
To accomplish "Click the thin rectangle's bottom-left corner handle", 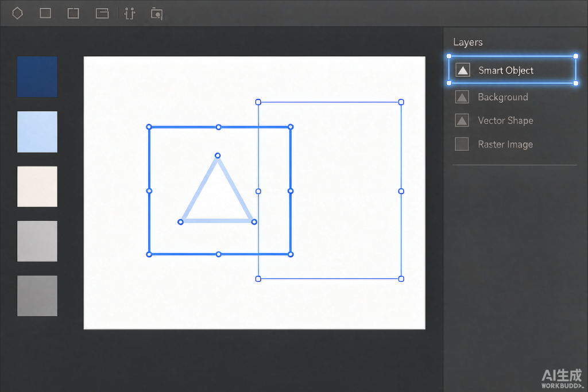I will (258, 279).
